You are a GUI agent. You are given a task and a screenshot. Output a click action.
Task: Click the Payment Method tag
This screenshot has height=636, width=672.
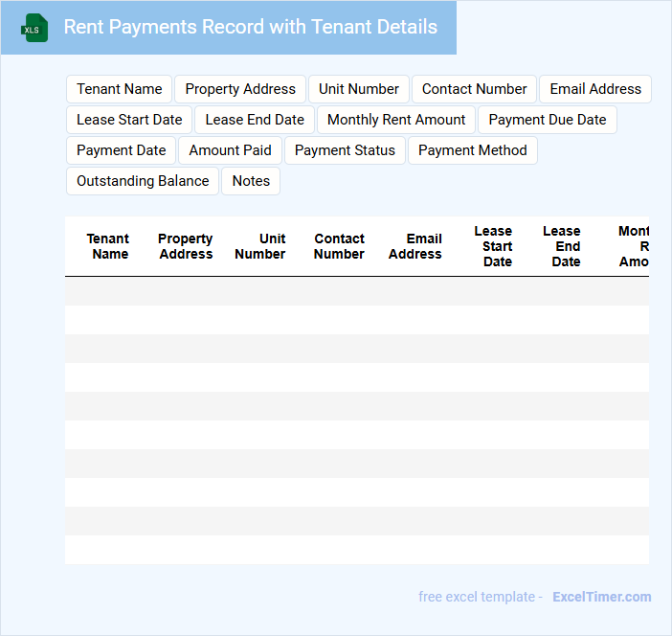pyautogui.click(x=473, y=150)
